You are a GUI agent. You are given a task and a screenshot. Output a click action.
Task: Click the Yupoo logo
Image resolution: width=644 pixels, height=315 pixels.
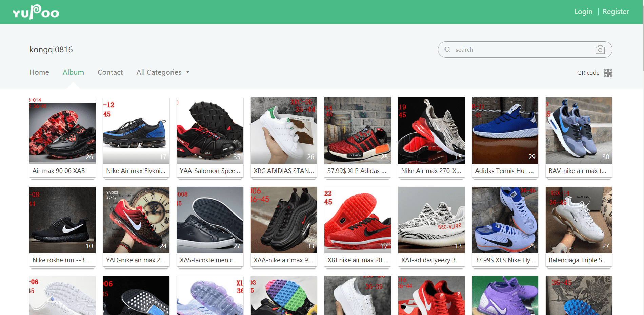(36, 12)
